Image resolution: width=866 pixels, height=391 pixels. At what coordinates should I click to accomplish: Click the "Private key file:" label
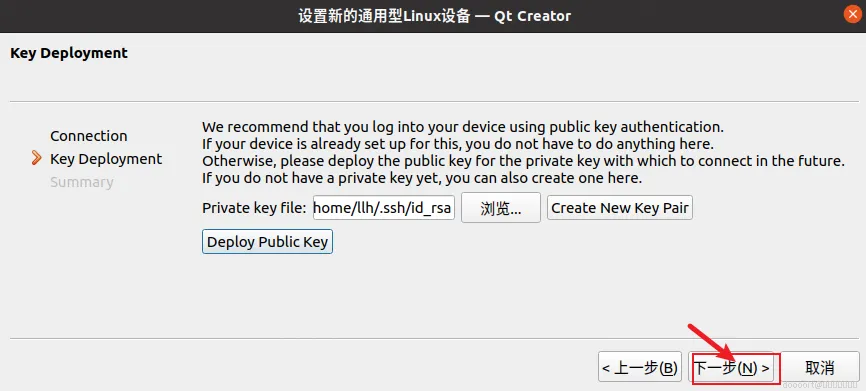tap(254, 208)
